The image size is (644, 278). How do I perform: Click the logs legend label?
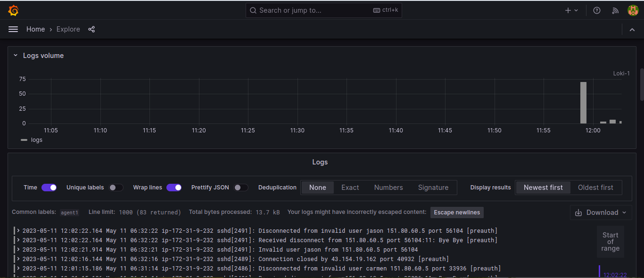coord(37,140)
